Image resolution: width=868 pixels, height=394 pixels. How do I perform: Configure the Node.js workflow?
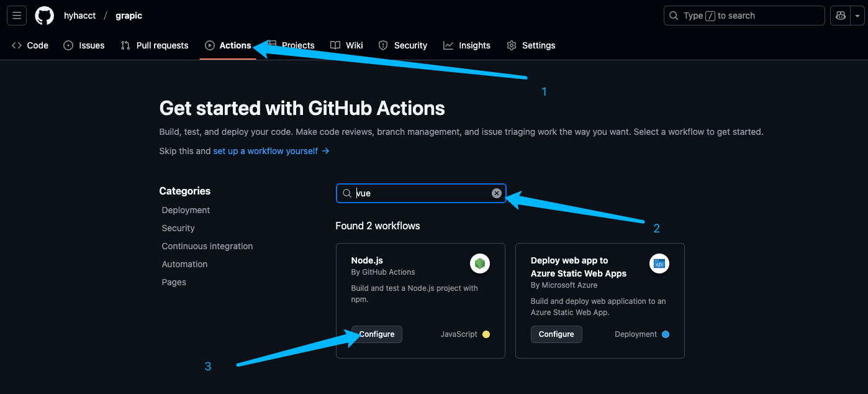[x=377, y=334]
